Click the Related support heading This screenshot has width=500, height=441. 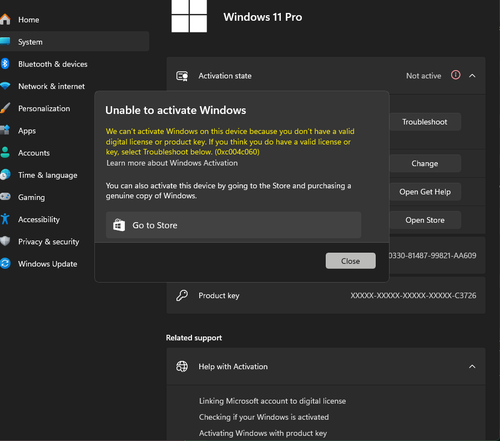click(194, 338)
